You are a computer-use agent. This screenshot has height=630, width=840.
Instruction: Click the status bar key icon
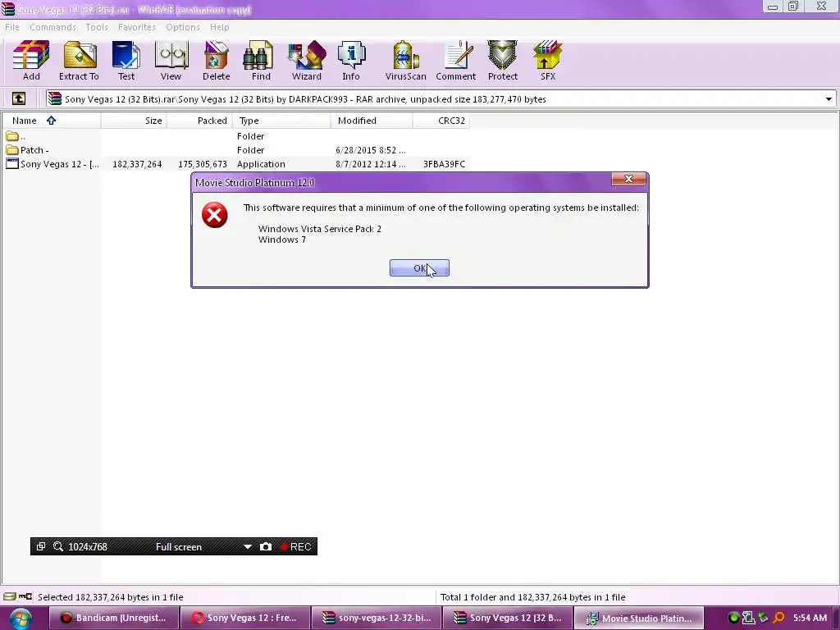pos(25,596)
